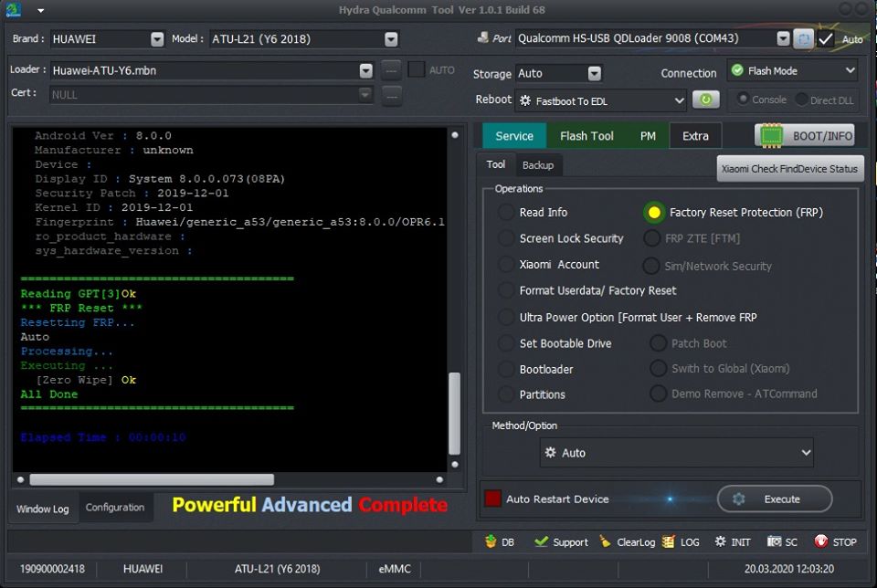877x588 pixels.
Task: Select Xiaomi Account radio button
Action: (506, 264)
